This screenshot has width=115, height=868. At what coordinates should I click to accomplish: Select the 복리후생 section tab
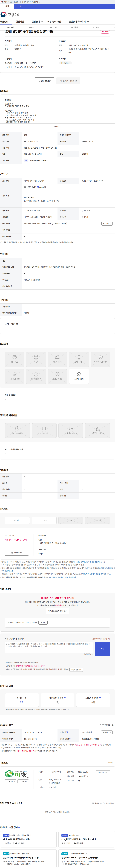[75, 27]
